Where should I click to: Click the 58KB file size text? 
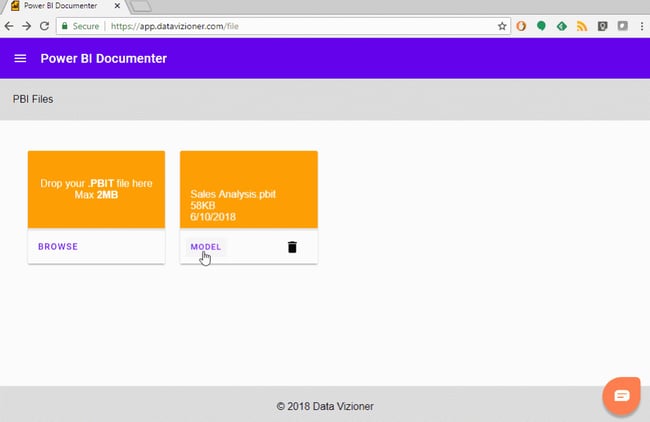coord(203,205)
